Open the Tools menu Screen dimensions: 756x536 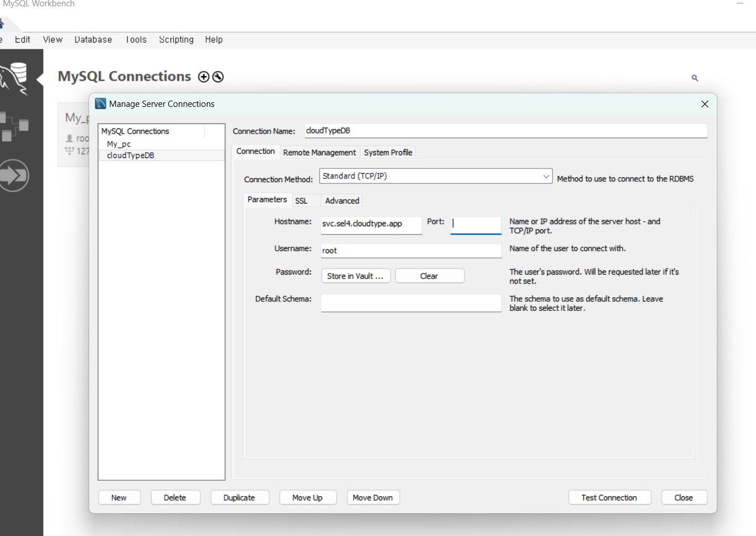click(136, 40)
